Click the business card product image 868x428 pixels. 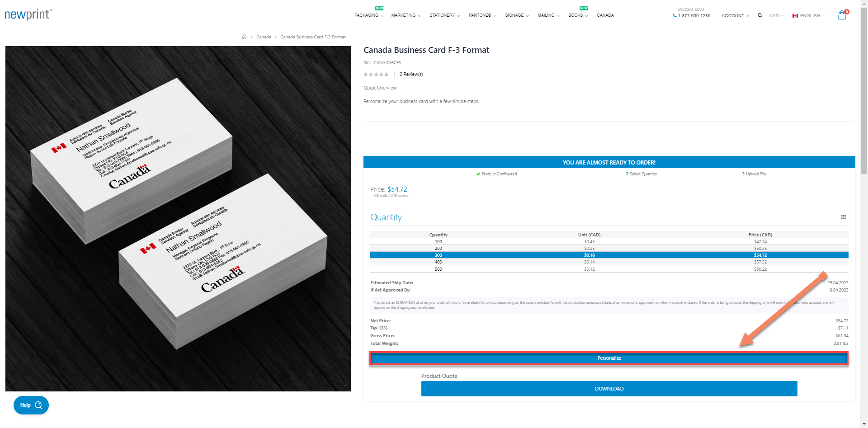178,219
